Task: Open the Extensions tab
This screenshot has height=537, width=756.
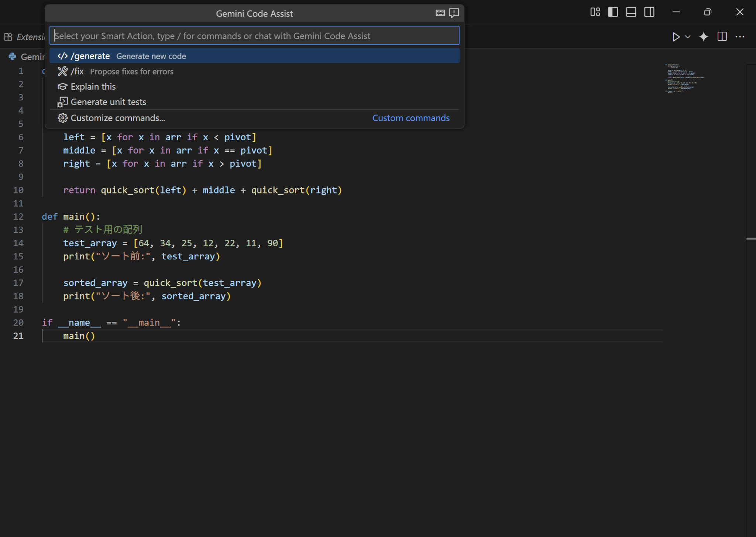Action: click(24, 37)
